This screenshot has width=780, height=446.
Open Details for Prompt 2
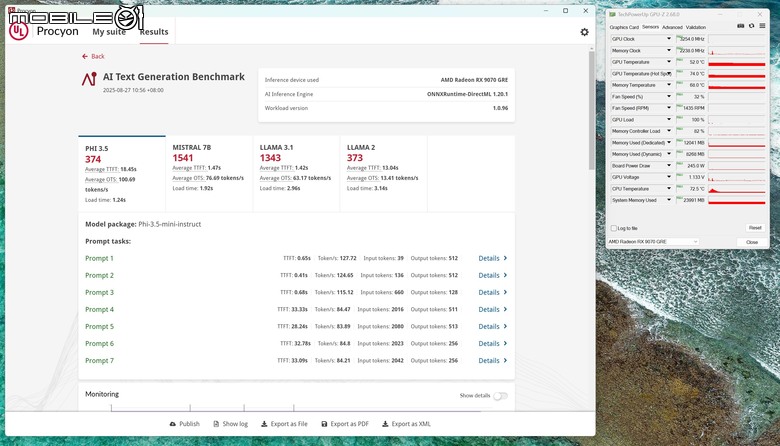(492, 275)
